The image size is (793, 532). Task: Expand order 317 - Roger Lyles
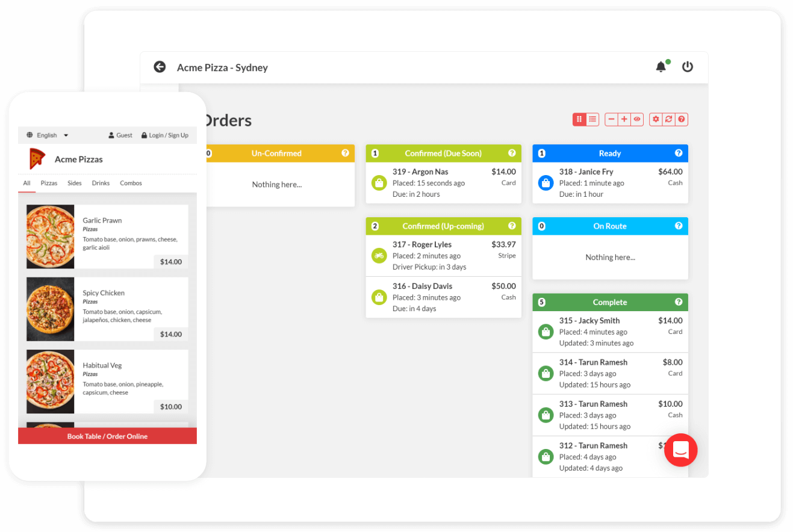444,256
